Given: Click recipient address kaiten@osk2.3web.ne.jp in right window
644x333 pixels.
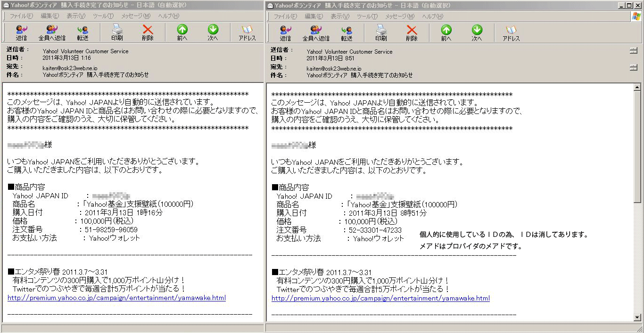Looking at the screenshot, I should click(x=334, y=68).
